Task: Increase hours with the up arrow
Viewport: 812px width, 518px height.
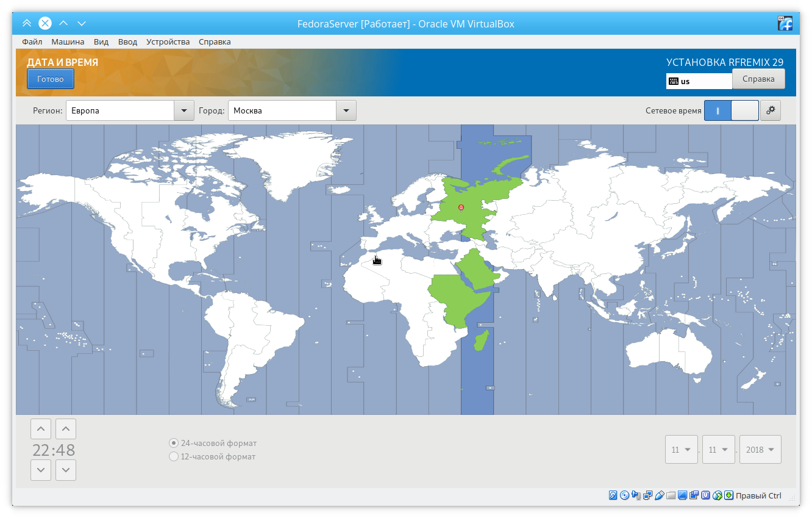Action: [x=41, y=429]
